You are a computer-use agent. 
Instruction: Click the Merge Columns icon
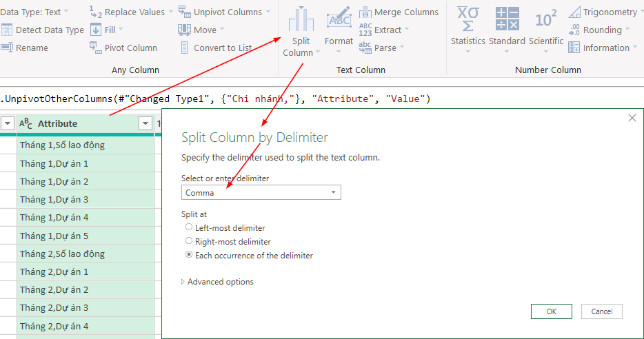[x=365, y=12]
